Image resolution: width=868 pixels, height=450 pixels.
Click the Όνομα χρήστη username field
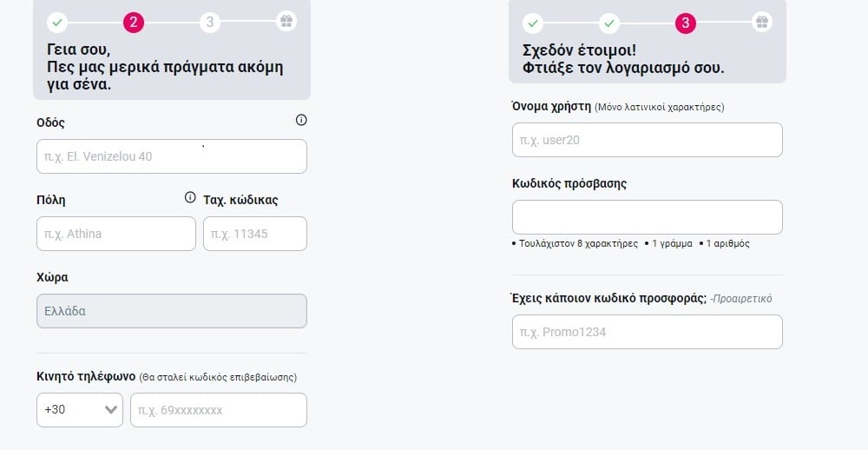648,140
